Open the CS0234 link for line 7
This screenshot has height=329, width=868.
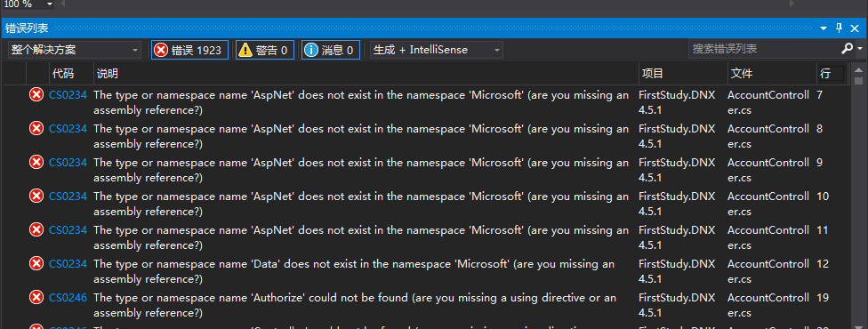pyautogui.click(x=68, y=95)
